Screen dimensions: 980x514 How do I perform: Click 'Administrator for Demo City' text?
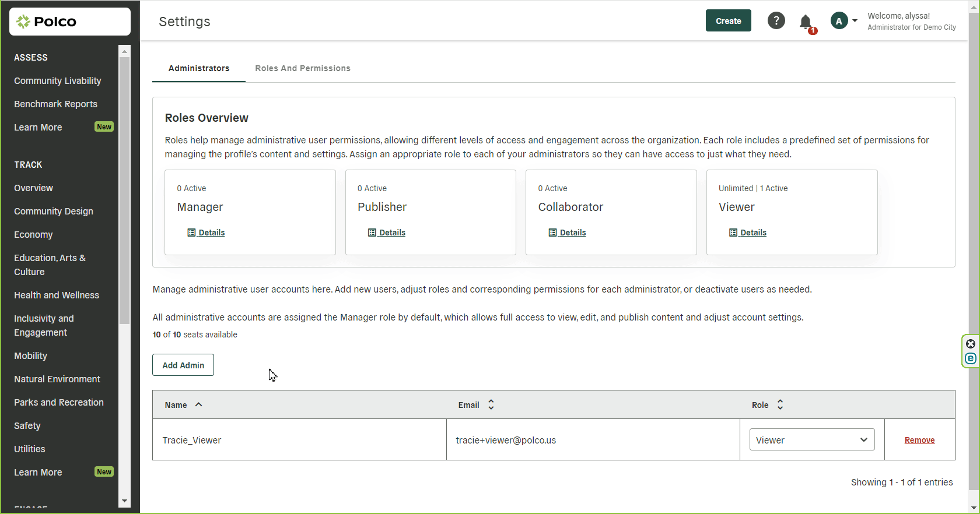point(912,27)
